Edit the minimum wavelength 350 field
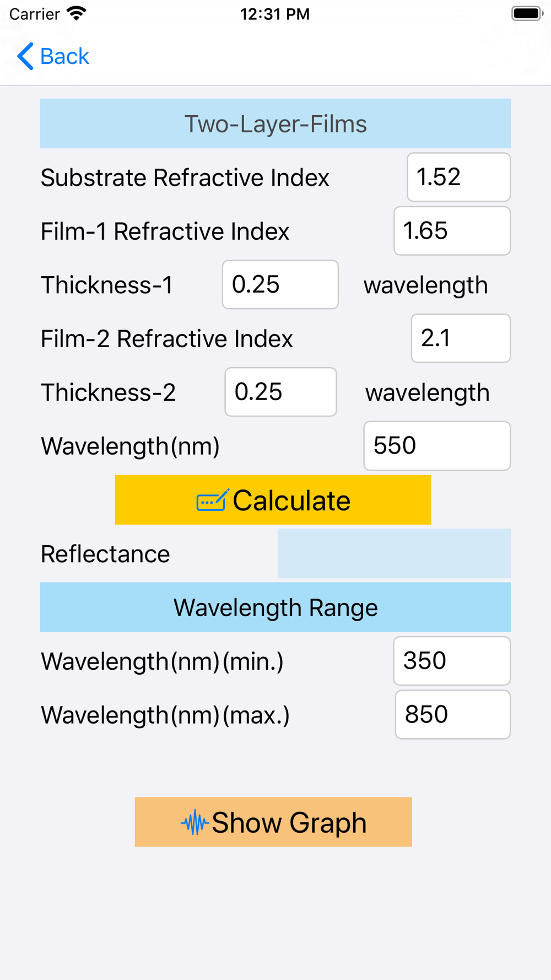The height and width of the screenshot is (980, 551). (x=452, y=660)
